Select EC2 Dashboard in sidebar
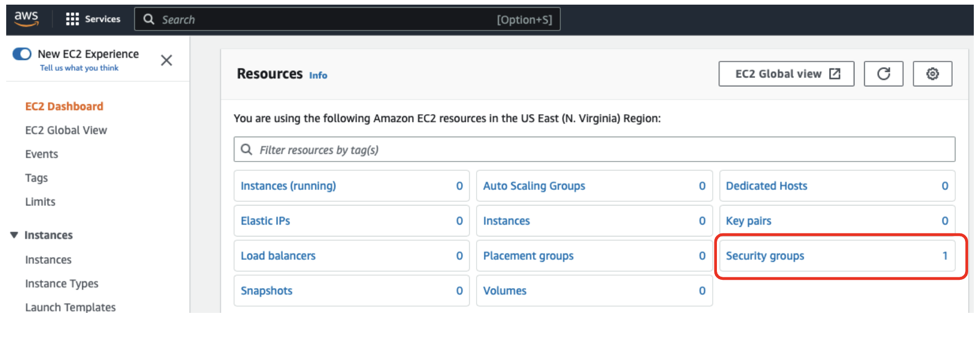Viewport: 980px width, 349px height. [x=64, y=106]
